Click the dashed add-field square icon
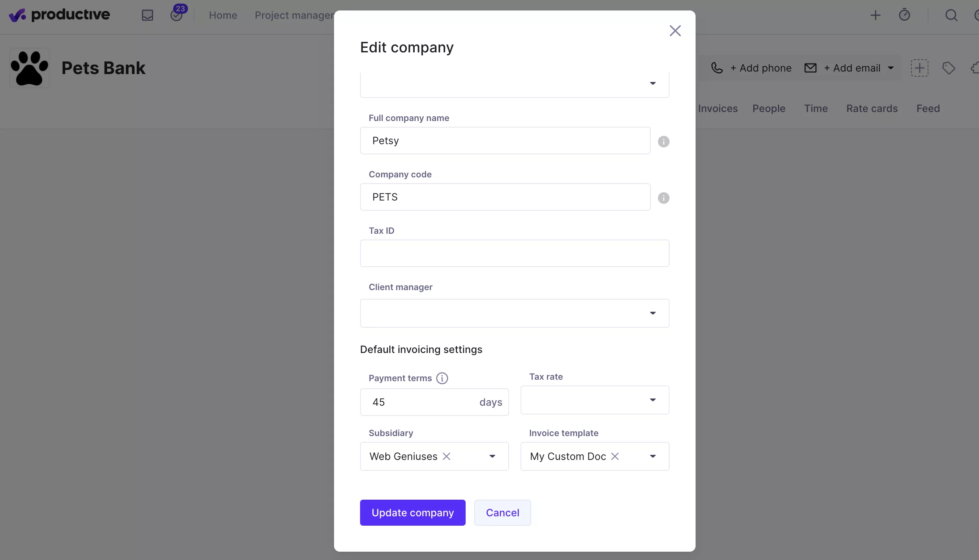 click(x=919, y=68)
